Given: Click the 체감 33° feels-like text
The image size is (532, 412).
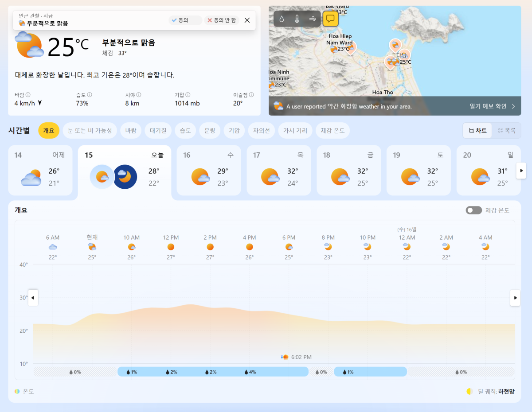Looking at the screenshot, I should point(114,53).
